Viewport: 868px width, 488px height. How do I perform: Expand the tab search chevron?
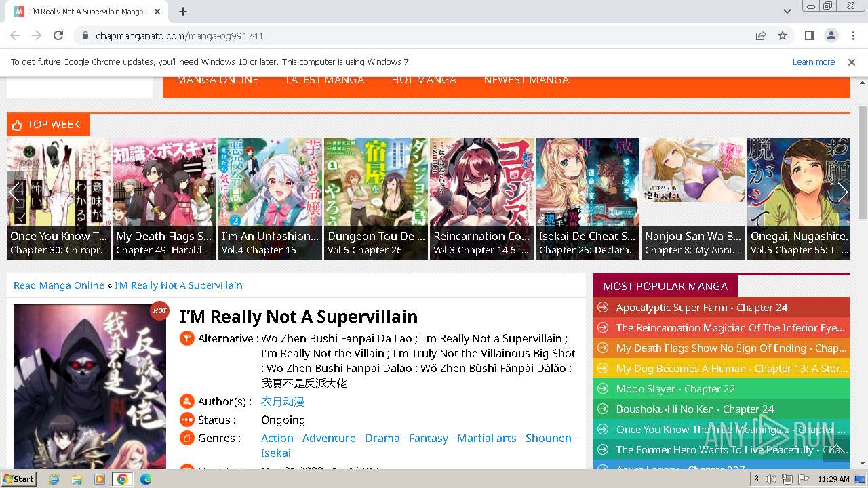click(x=787, y=12)
